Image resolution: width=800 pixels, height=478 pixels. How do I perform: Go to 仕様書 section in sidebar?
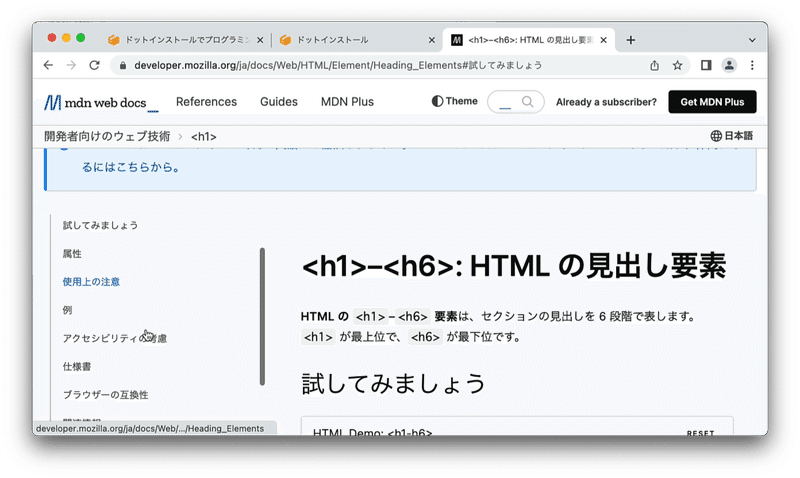click(77, 366)
